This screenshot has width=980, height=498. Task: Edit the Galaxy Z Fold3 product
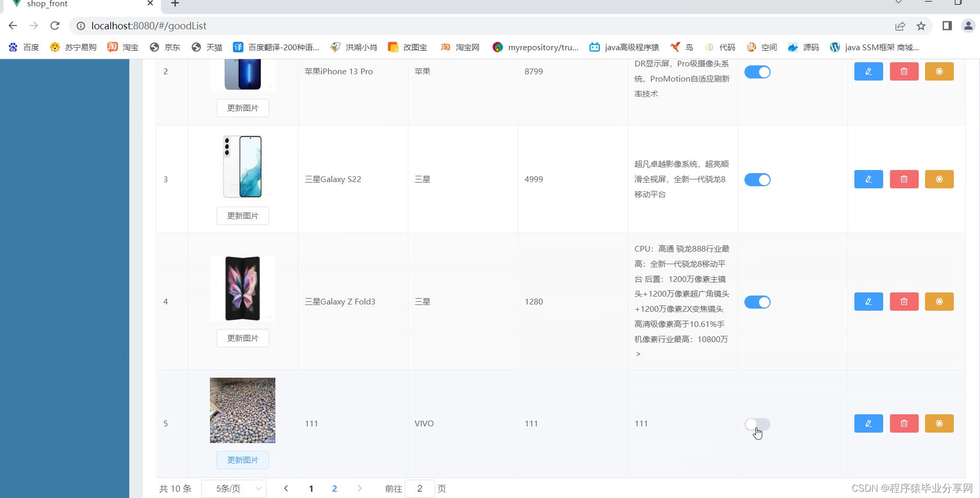coord(868,302)
